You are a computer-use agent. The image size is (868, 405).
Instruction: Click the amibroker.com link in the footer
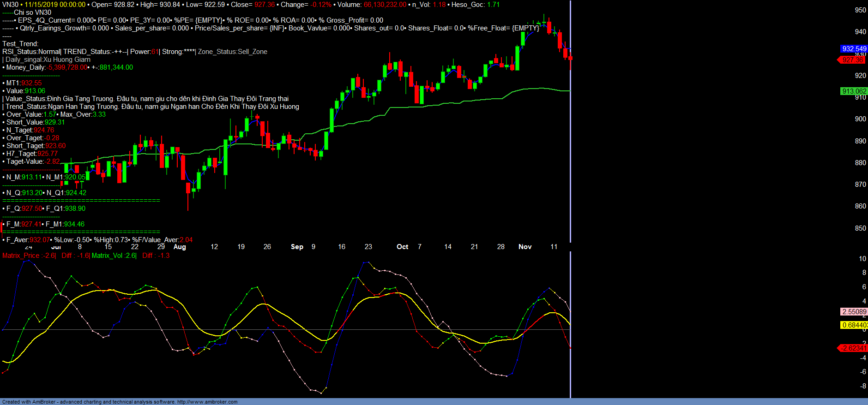[207, 402]
